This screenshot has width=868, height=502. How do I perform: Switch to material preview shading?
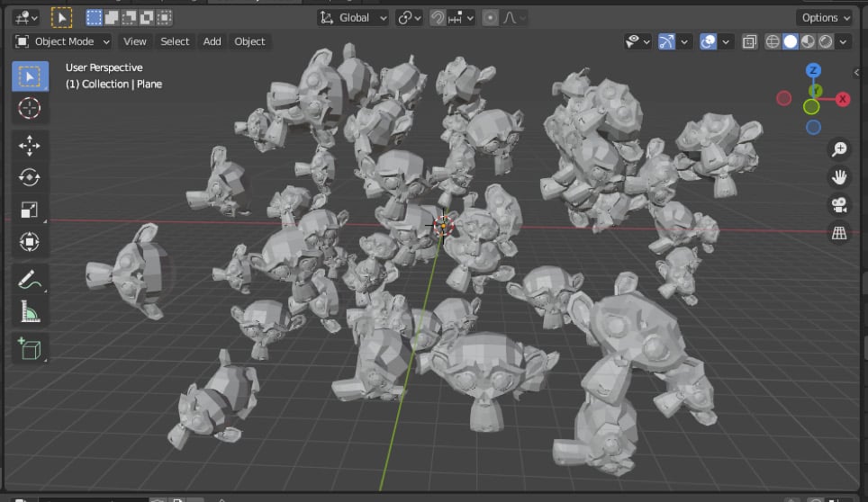pyautogui.click(x=809, y=41)
